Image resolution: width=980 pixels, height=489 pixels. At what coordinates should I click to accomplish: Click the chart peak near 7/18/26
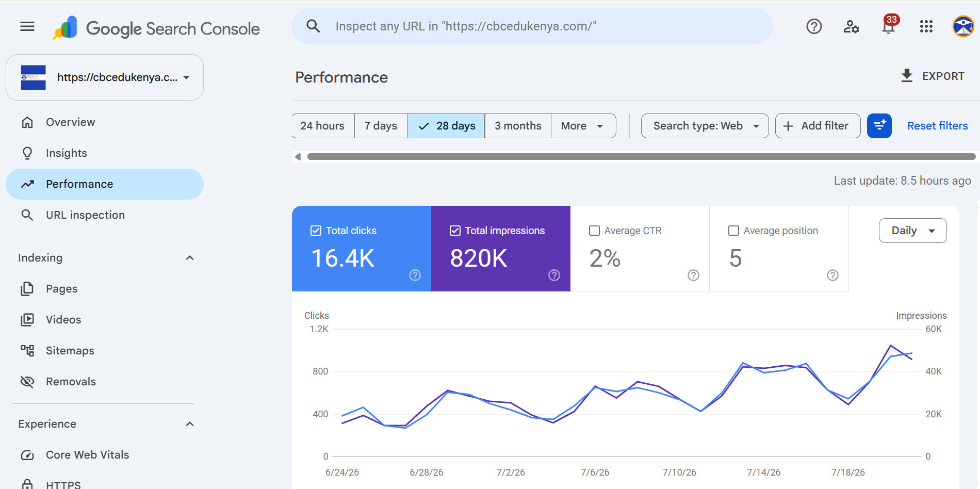(x=891, y=346)
